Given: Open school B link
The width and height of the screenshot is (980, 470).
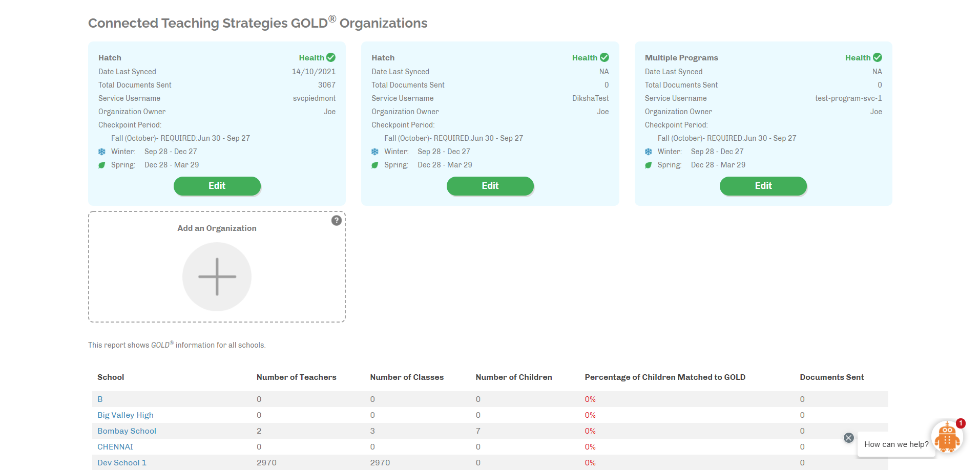Looking at the screenshot, I should 100,399.
